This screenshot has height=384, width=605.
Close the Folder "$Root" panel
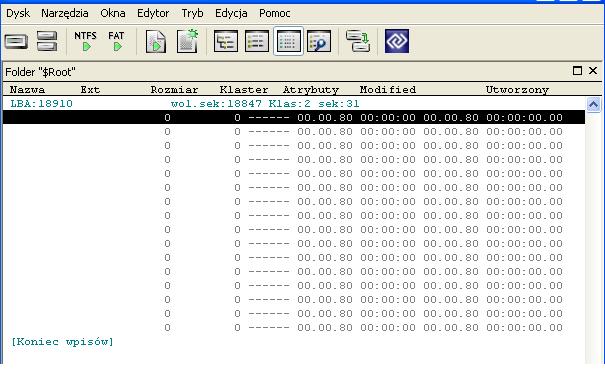click(x=593, y=71)
